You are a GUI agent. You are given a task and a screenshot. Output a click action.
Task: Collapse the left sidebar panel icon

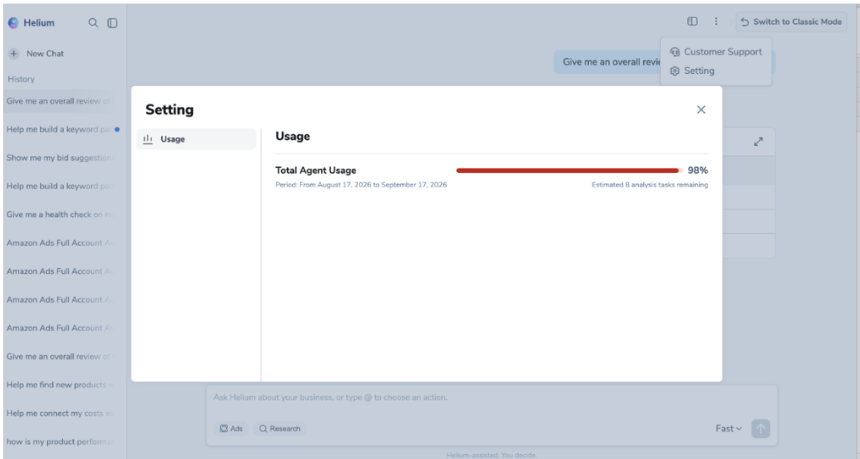tap(112, 22)
